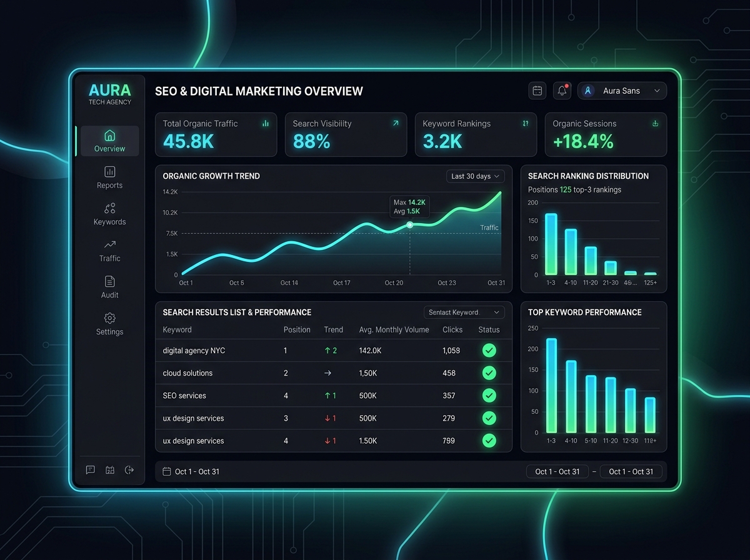This screenshot has width=750, height=560.
Task: Click status check in the 799 clicks row
Action: click(489, 441)
